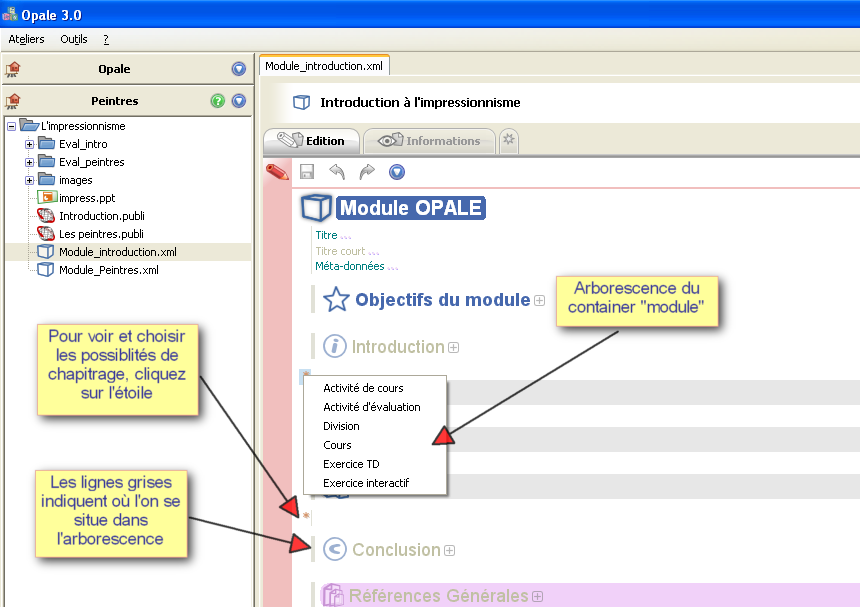This screenshot has height=607, width=860.
Task: Click the star icon of Objectifs du module
Action: 336,299
